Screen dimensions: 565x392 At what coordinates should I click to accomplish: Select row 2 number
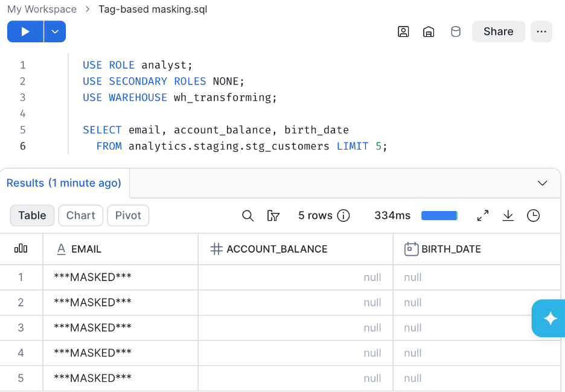click(x=21, y=302)
